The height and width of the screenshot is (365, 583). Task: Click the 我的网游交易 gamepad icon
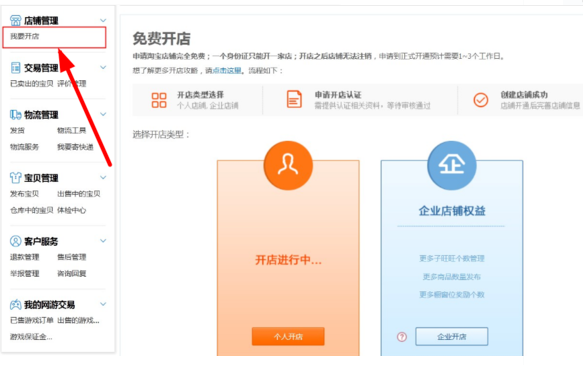15,305
